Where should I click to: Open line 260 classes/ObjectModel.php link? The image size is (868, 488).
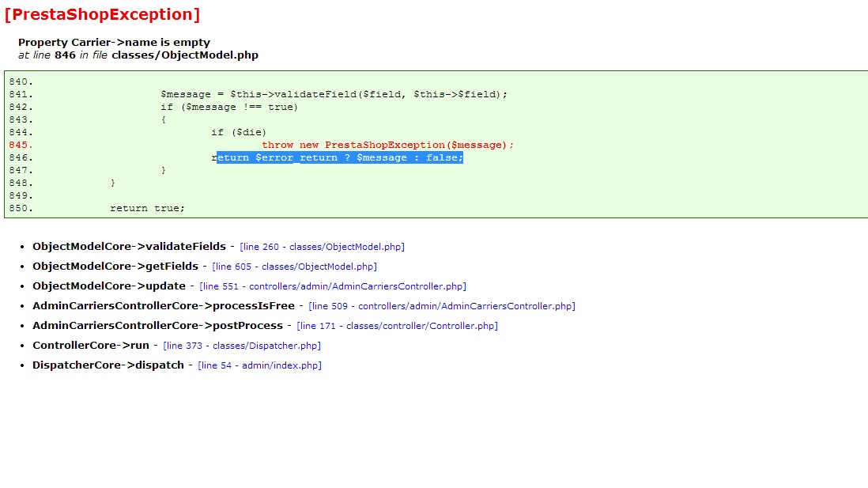[323, 247]
